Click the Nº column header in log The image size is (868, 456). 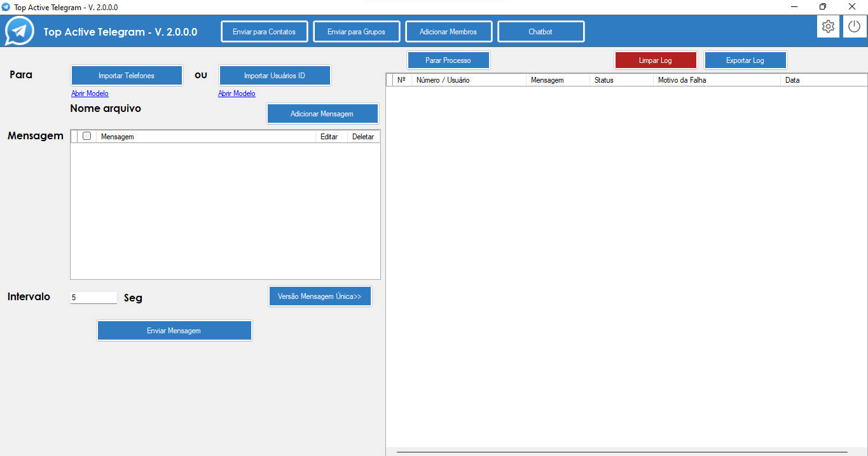pyautogui.click(x=401, y=80)
